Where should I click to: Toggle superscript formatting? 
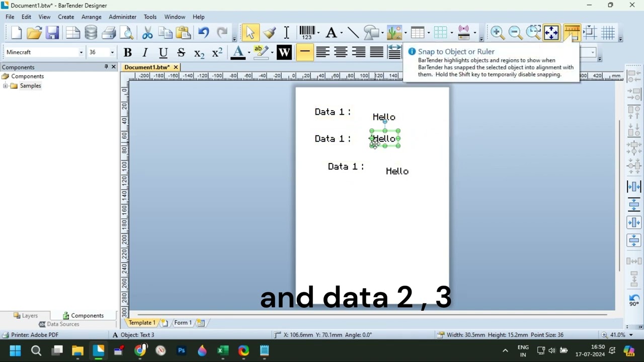point(217,52)
